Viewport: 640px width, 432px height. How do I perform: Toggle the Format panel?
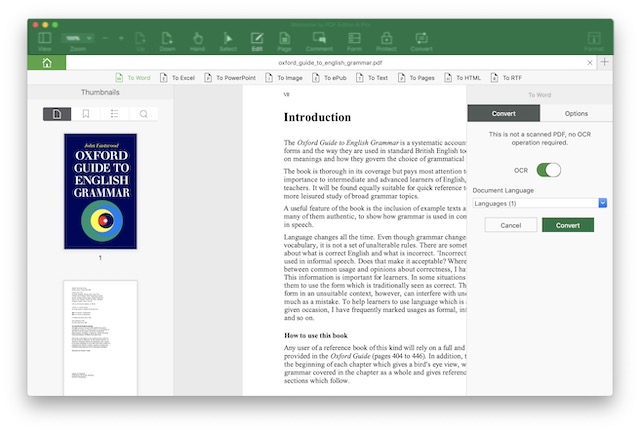[x=594, y=41]
